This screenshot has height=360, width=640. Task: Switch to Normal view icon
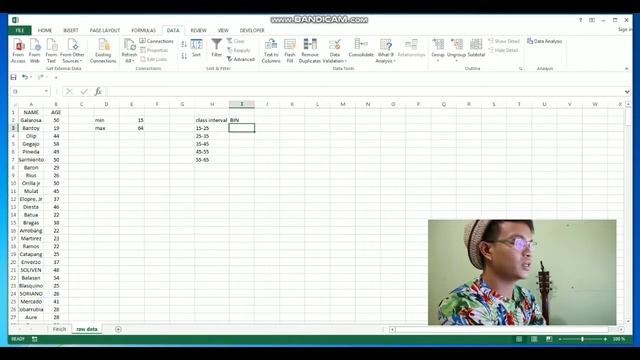tap(519, 339)
